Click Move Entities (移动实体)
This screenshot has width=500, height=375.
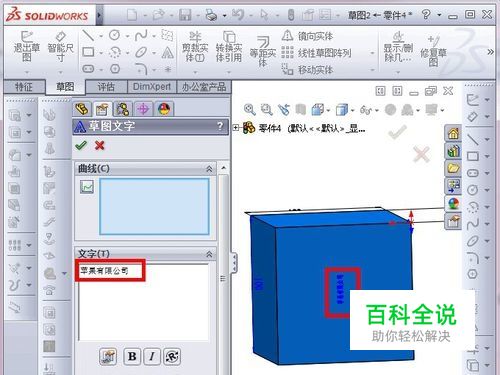point(307,70)
